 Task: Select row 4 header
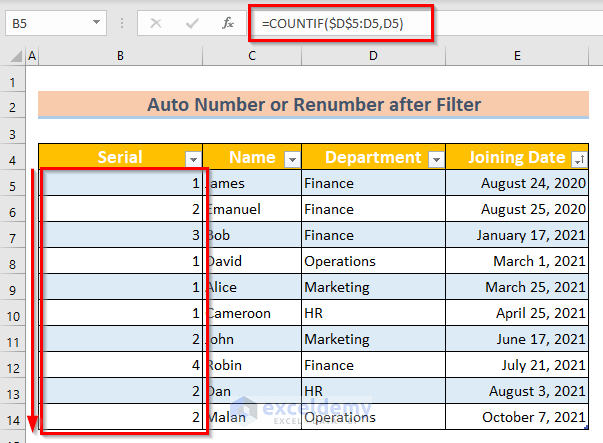13,158
